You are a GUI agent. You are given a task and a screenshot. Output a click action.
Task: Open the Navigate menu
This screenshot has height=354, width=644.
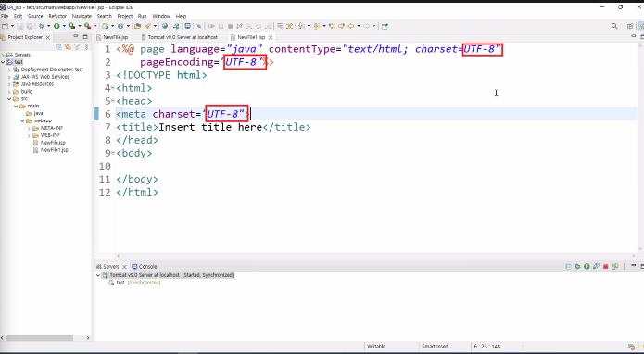click(82, 16)
